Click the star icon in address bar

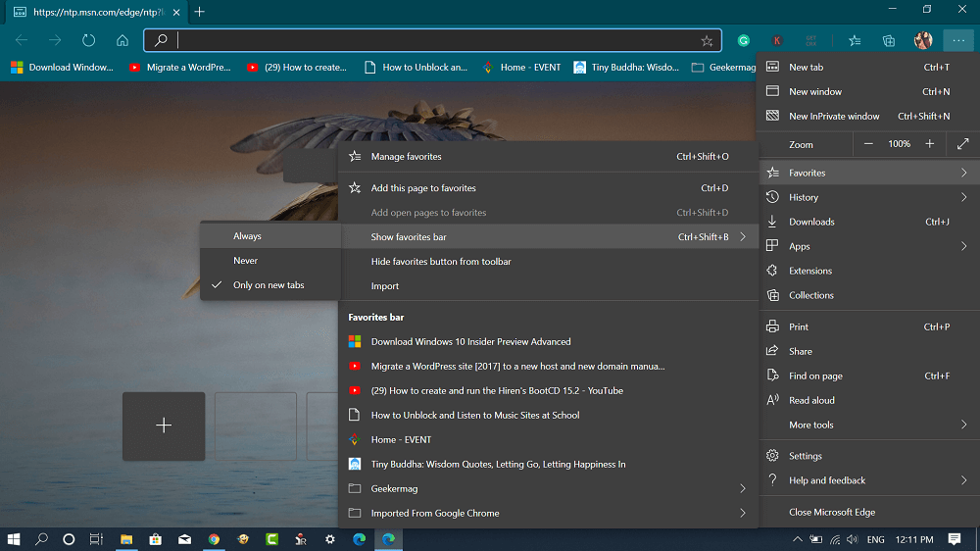707,40
